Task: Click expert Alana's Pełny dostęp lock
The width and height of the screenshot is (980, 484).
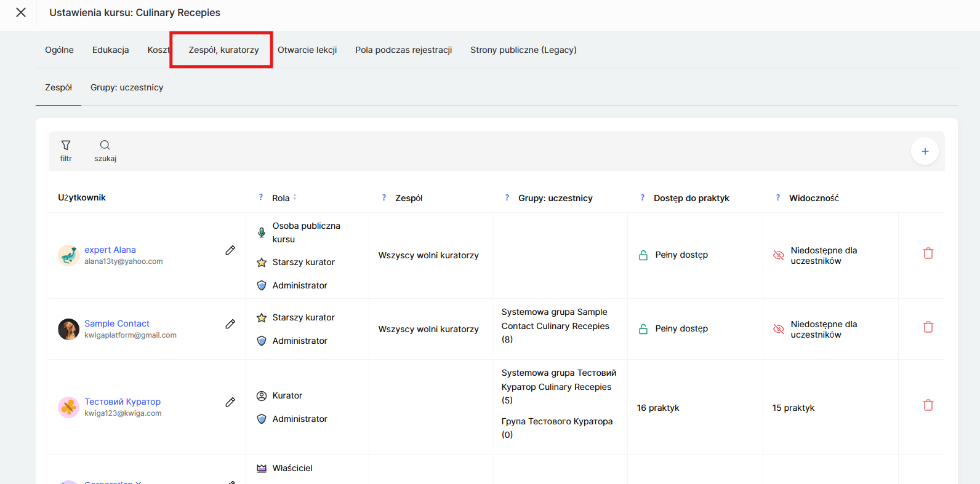Action: point(643,255)
